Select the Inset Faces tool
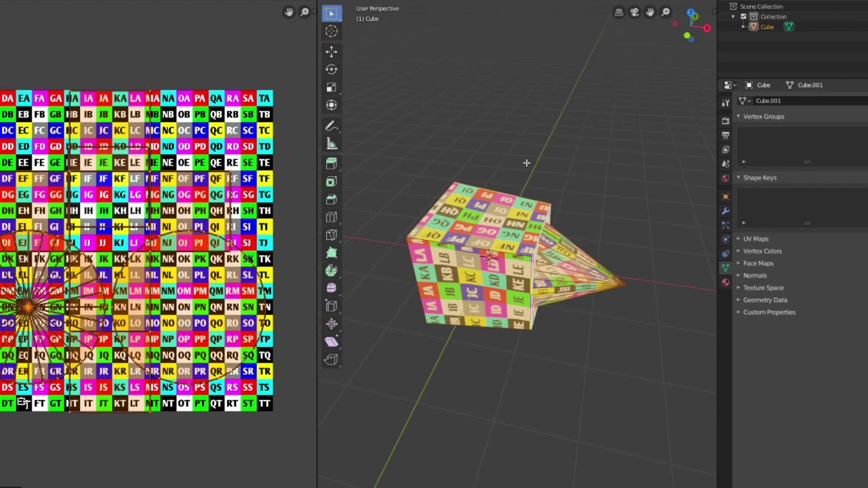The height and width of the screenshot is (488, 868). coord(331,182)
